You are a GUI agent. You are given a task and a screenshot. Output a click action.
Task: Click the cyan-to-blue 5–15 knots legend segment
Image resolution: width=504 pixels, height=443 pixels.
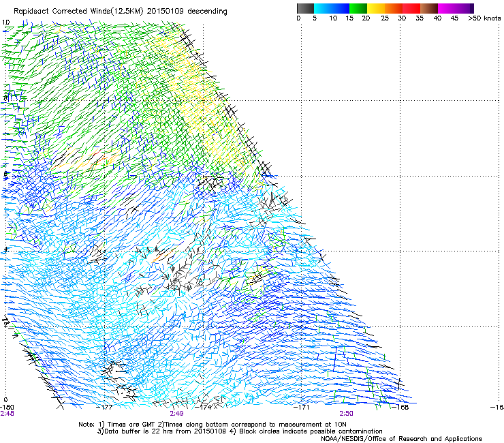point(332,8)
